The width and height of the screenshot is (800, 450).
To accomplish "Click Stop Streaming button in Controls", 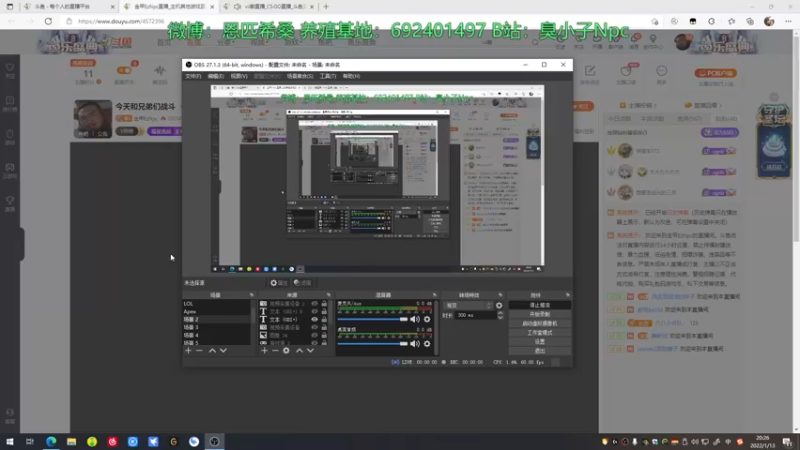I will coord(540,305).
